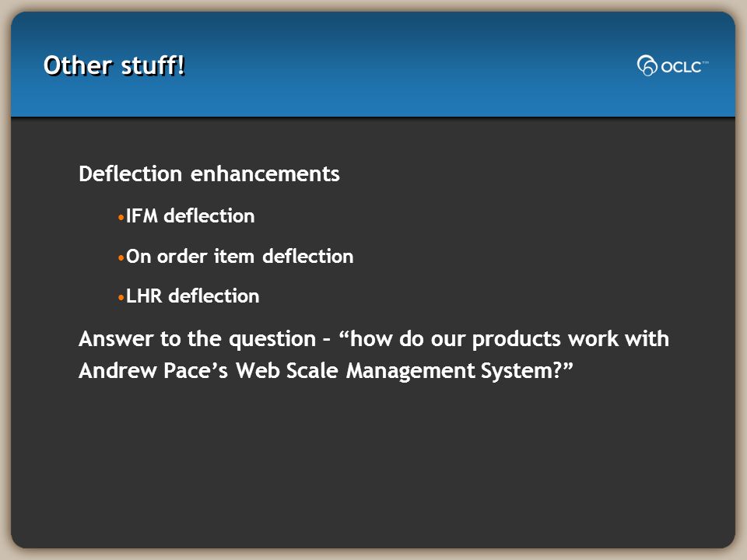Select the 'LHR deflection' bullet text
747x560 pixels.
(192, 296)
